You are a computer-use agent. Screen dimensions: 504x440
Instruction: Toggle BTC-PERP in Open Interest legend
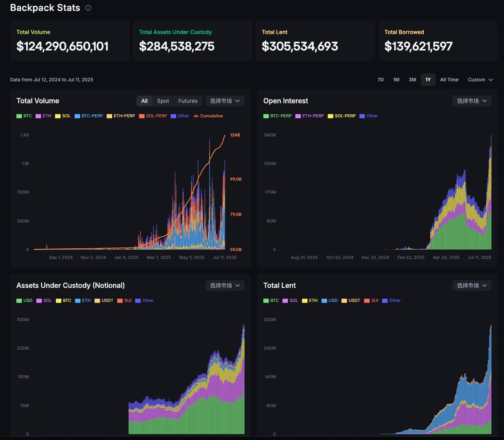[x=278, y=116]
